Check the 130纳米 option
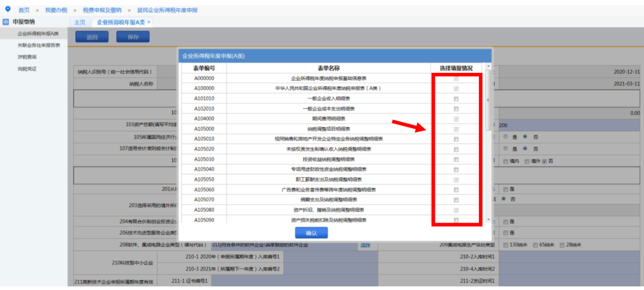 pos(506,245)
